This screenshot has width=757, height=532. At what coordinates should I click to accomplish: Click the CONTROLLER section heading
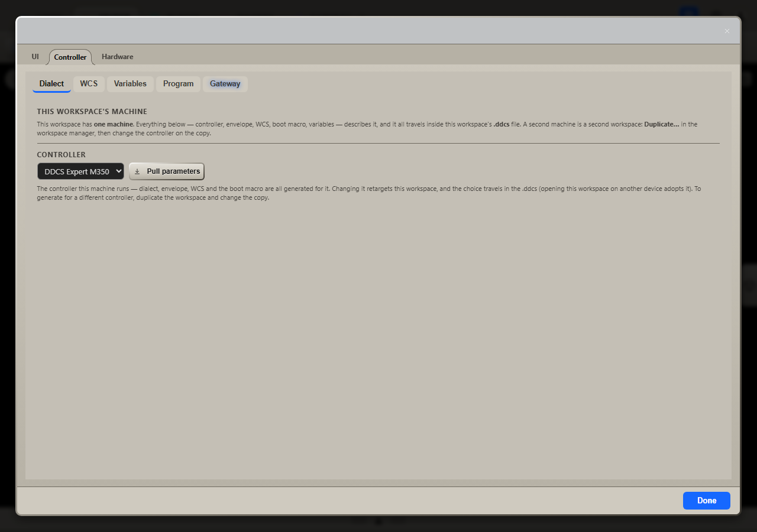coord(61,155)
